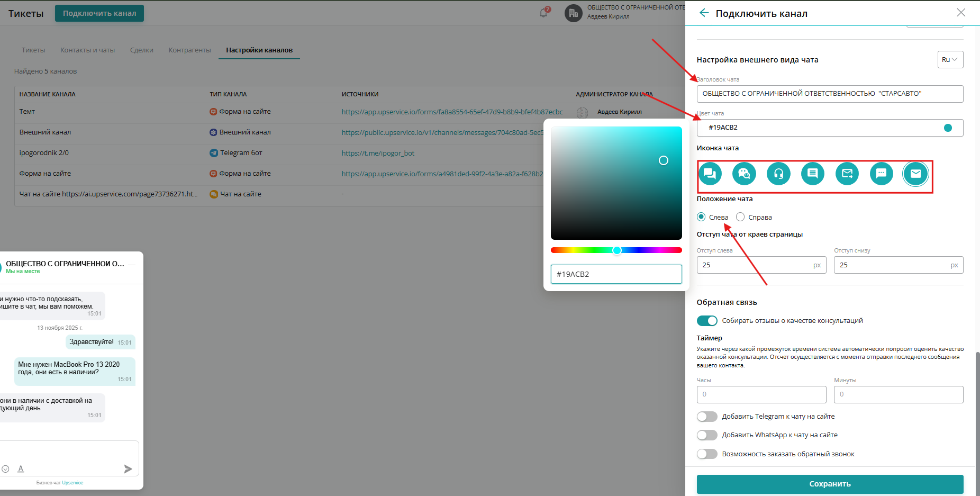The image size is (980, 496).
Task: Select the Настройки каналов tab
Action: tap(259, 50)
